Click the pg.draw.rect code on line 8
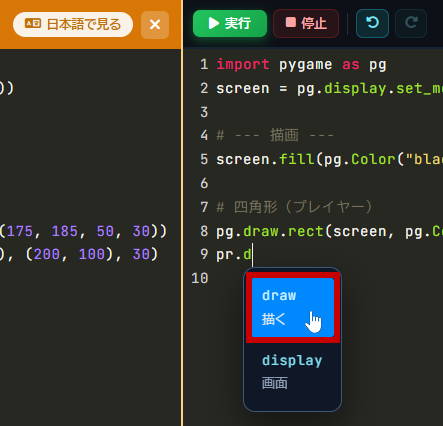The image size is (443, 426). pyautogui.click(x=329, y=231)
